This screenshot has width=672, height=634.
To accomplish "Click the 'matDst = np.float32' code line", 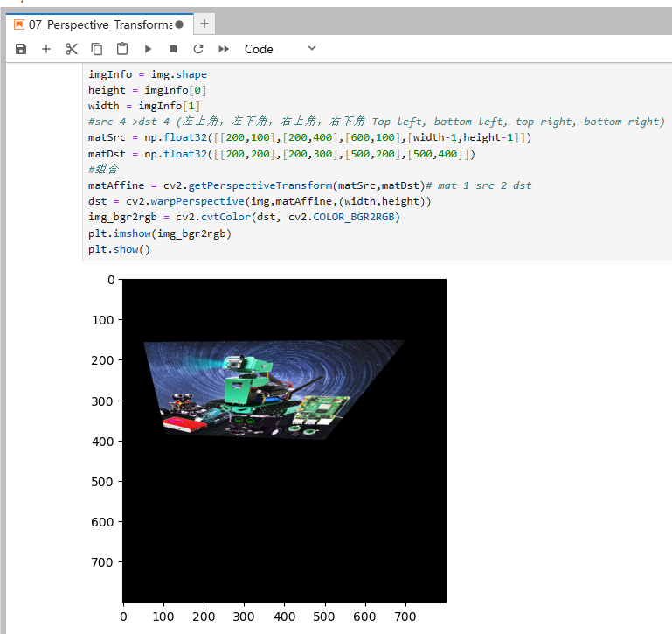I will [281, 154].
